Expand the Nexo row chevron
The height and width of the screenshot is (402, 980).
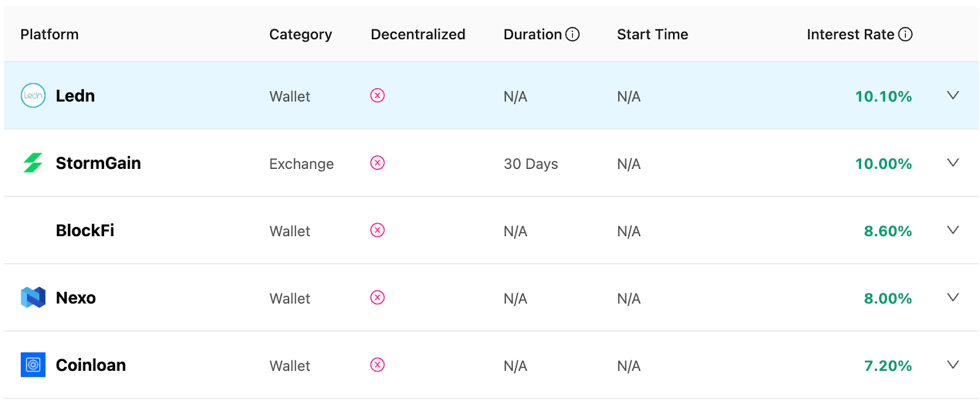tap(953, 297)
